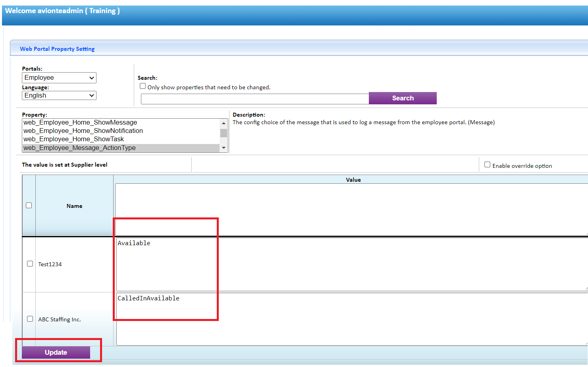Click the property Description text
The height and width of the screenshot is (367, 588).
pyautogui.click(x=364, y=122)
